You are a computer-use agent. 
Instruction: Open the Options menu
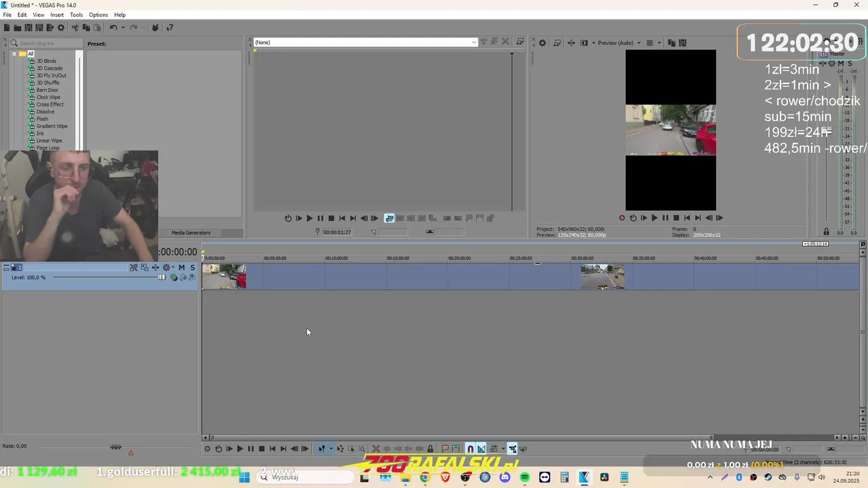pyautogui.click(x=98, y=15)
